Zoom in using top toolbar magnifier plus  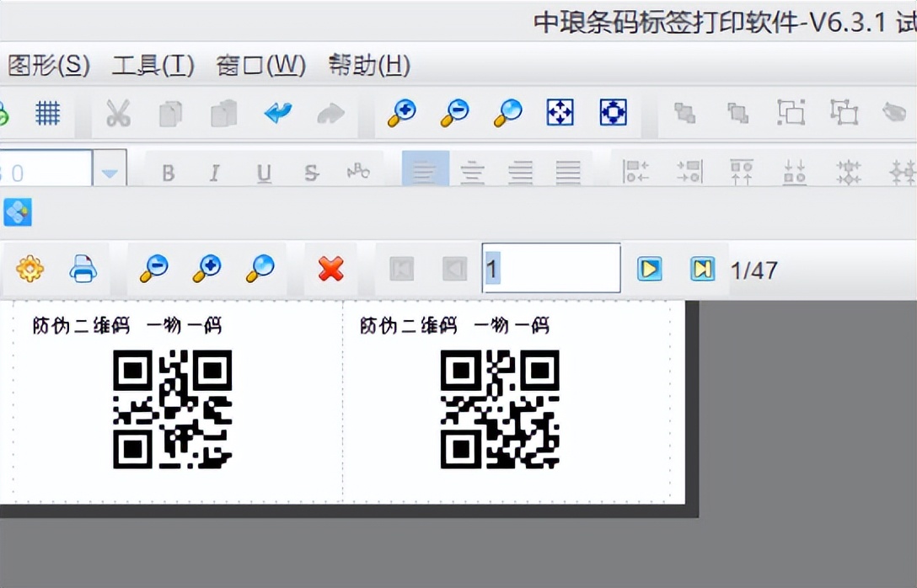[x=402, y=113]
